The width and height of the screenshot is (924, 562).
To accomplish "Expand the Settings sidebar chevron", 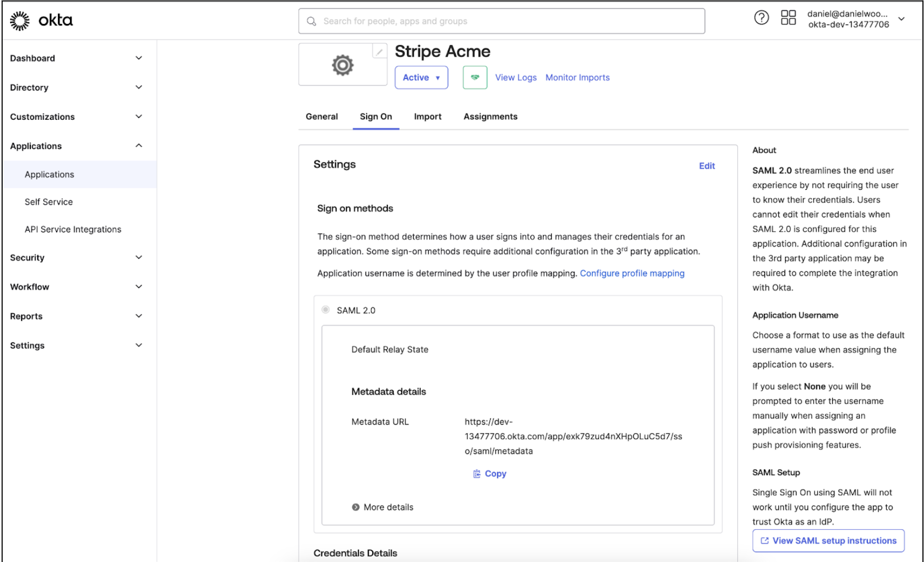I will point(139,345).
